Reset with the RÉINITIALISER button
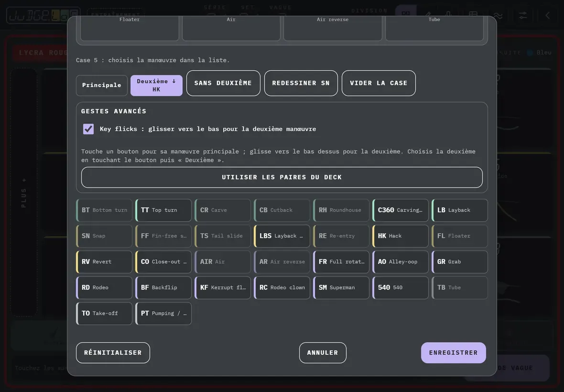The height and width of the screenshot is (392, 564). [113, 353]
